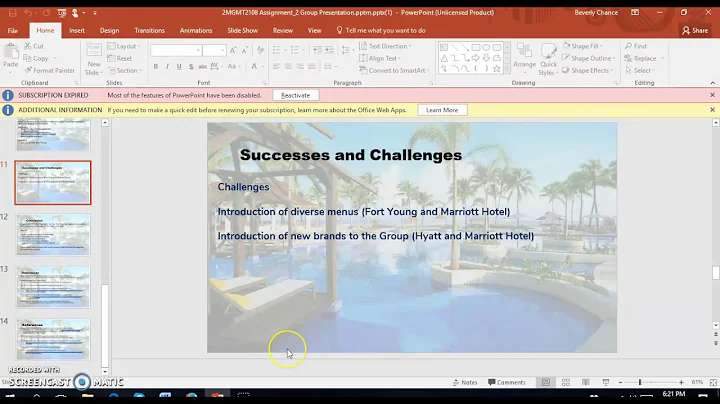Open the font name combo box
Image resolution: width=720 pixels, height=404 pixels.
pos(176,50)
